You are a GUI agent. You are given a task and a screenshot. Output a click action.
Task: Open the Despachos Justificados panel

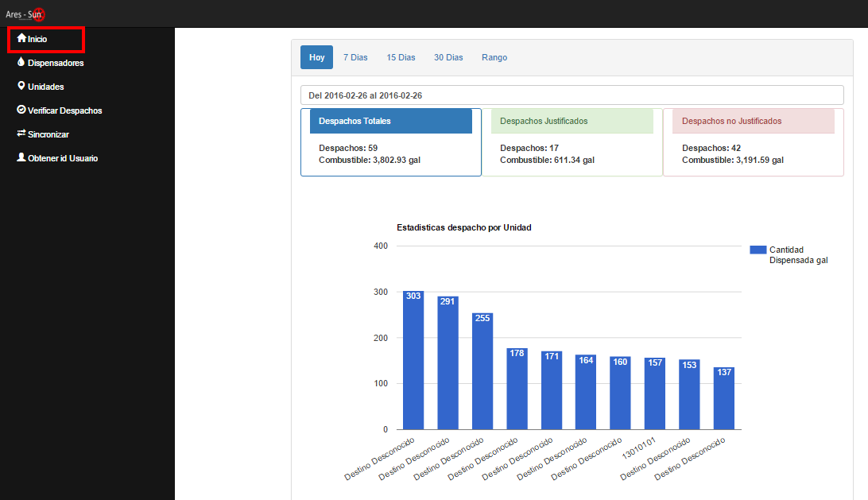pos(572,120)
